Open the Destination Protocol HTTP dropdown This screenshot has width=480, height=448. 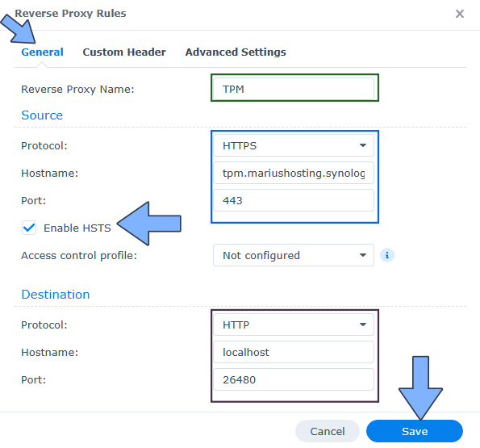294,324
